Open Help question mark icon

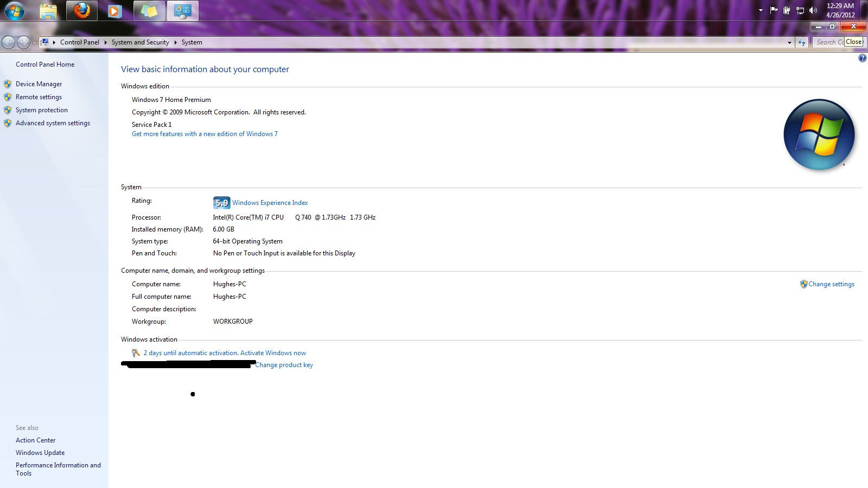(862, 58)
